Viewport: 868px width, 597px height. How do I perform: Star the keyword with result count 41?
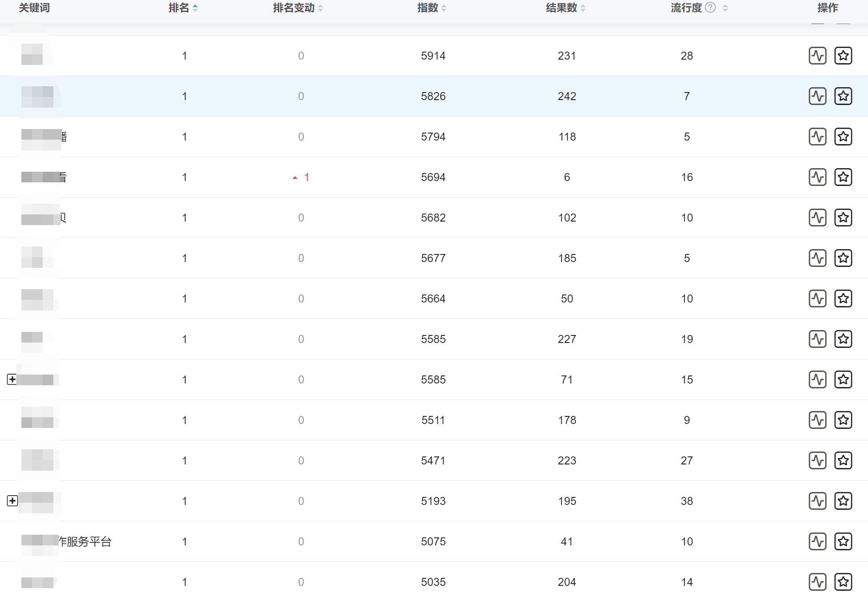point(844,541)
